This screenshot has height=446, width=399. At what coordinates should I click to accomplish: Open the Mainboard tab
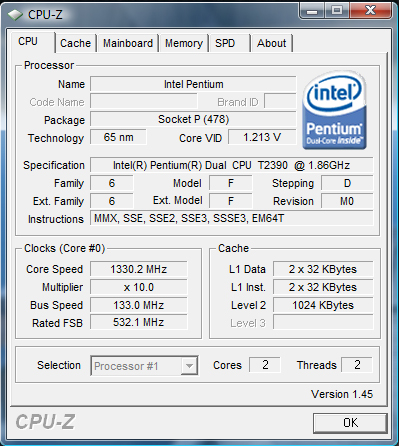pos(128,43)
